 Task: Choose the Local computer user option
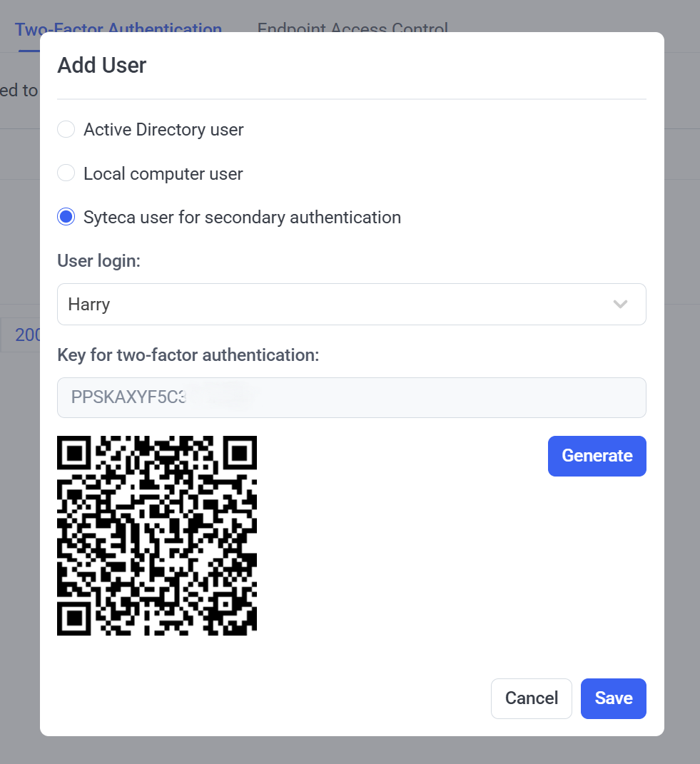66,173
